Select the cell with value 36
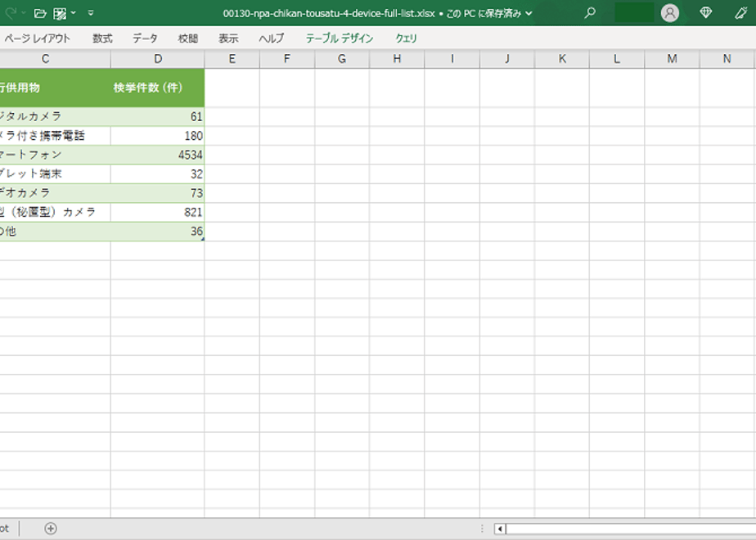The width and height of the screenshot is (756, 540). pyautogui.click(x=158, y=232)
